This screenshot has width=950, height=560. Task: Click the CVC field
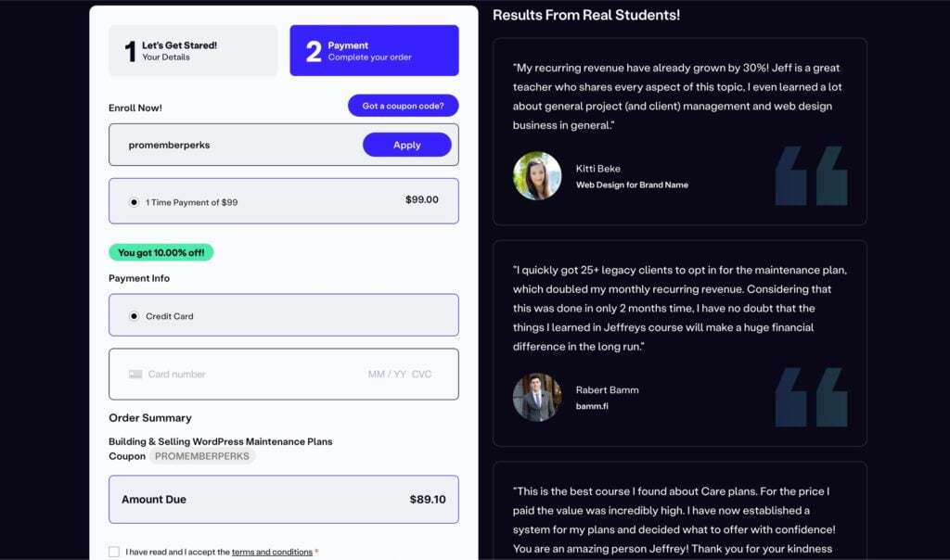(x=422, y=375)
